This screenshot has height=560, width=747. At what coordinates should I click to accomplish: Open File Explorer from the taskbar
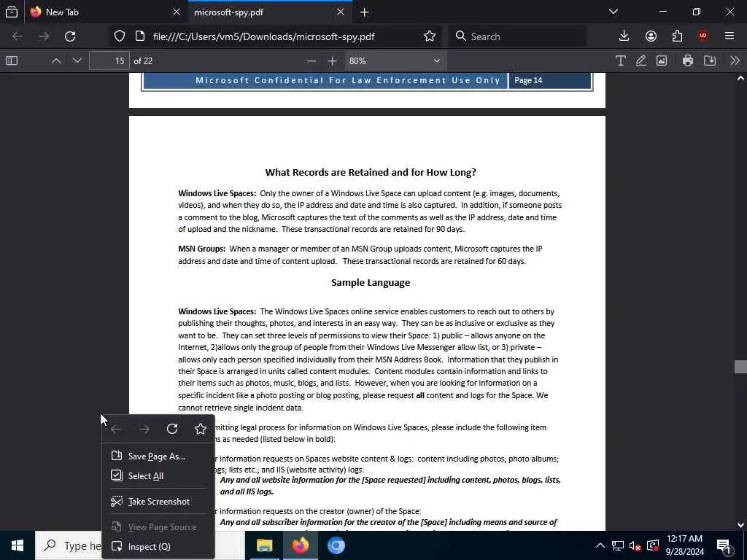265,545
